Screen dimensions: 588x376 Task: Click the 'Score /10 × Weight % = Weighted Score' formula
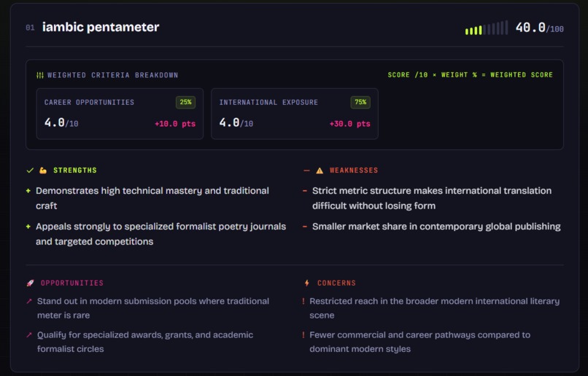[x=471, y=75]
